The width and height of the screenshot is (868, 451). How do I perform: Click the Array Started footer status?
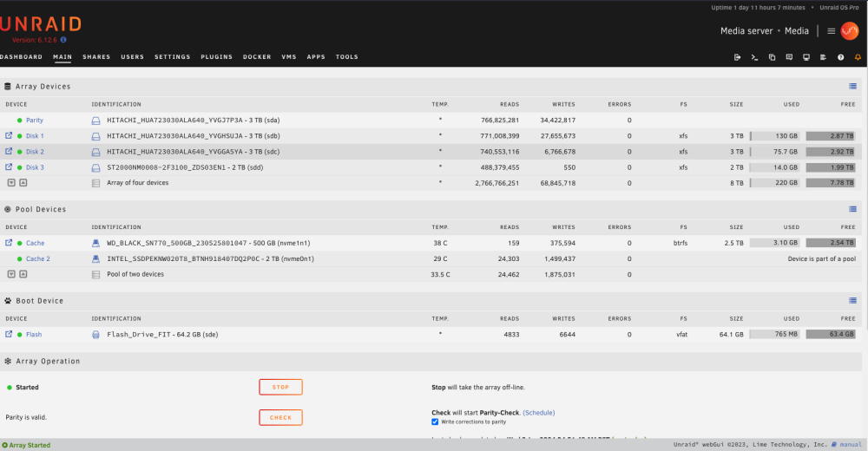(x=26, y=445)
